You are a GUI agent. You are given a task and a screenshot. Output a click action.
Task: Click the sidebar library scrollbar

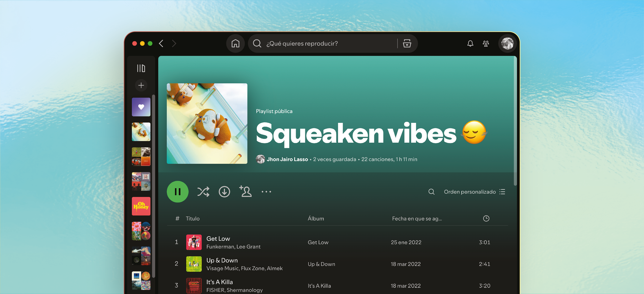pyautogui.click(x=153, y=186)
